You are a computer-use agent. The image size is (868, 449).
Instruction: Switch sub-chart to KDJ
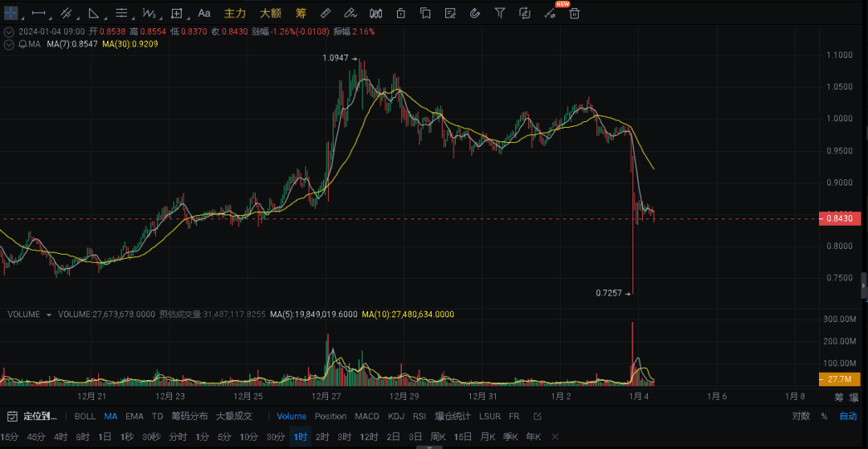click(395, 416)
